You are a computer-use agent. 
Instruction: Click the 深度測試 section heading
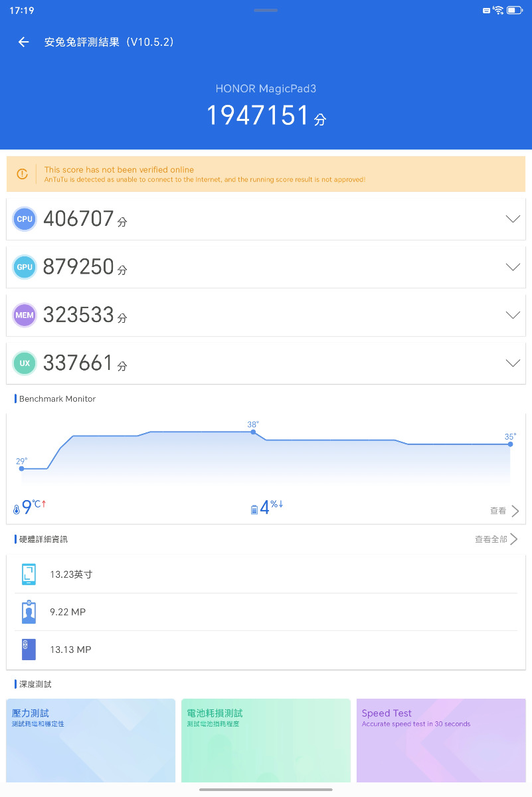click(35, 684)
